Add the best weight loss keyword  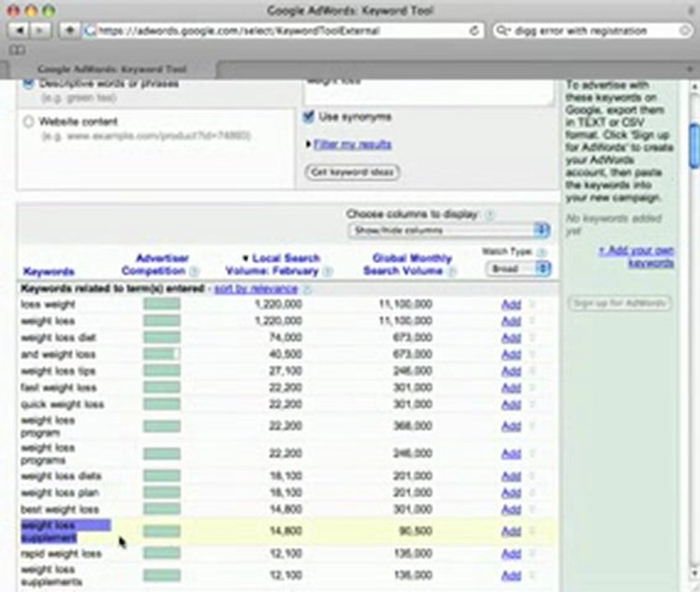pos(511,510)
